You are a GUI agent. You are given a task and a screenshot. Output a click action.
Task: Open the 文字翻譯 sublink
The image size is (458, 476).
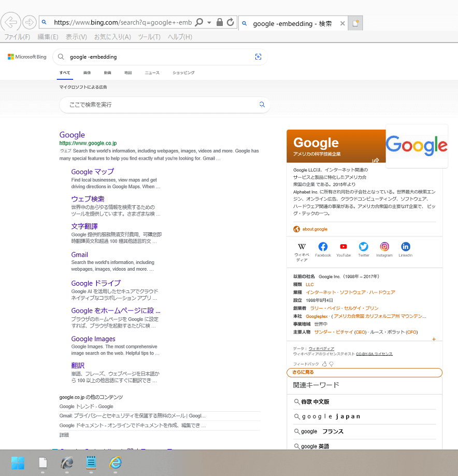click(x=84, y=226)
